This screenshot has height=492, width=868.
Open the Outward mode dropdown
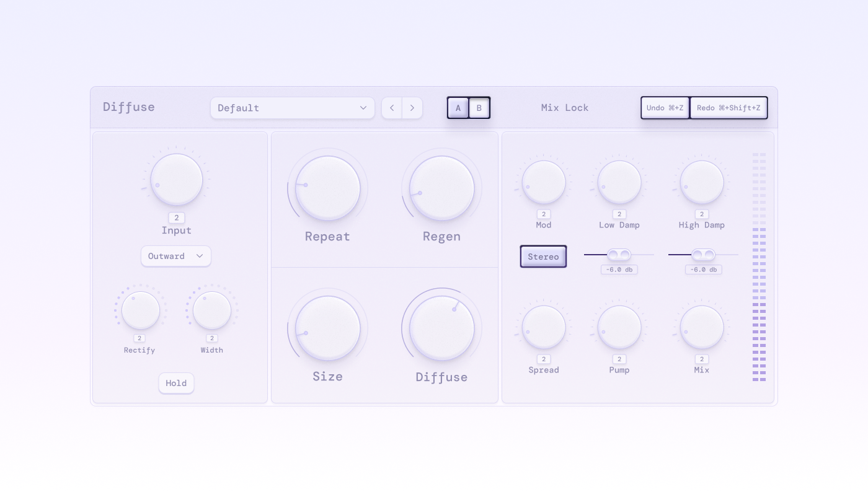[176, 256]
